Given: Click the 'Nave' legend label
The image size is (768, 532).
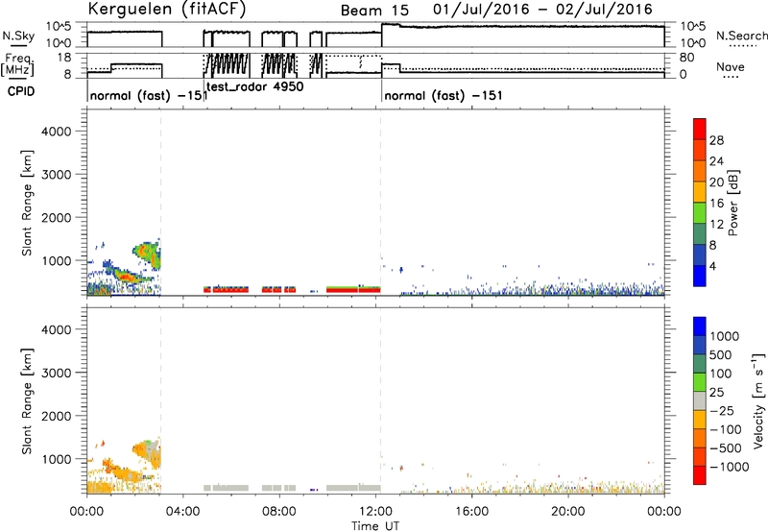Looking at the screenshot, I should 731,67.
